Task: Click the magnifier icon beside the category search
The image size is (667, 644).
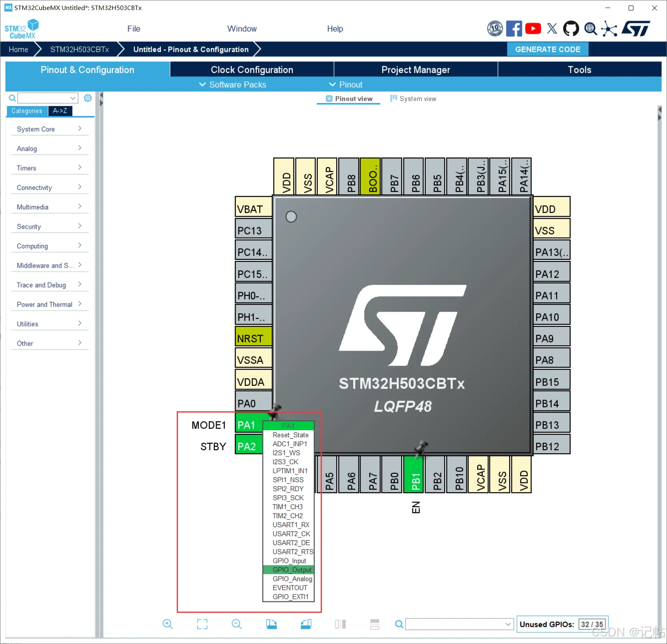Action: click(x=12, y=98)
